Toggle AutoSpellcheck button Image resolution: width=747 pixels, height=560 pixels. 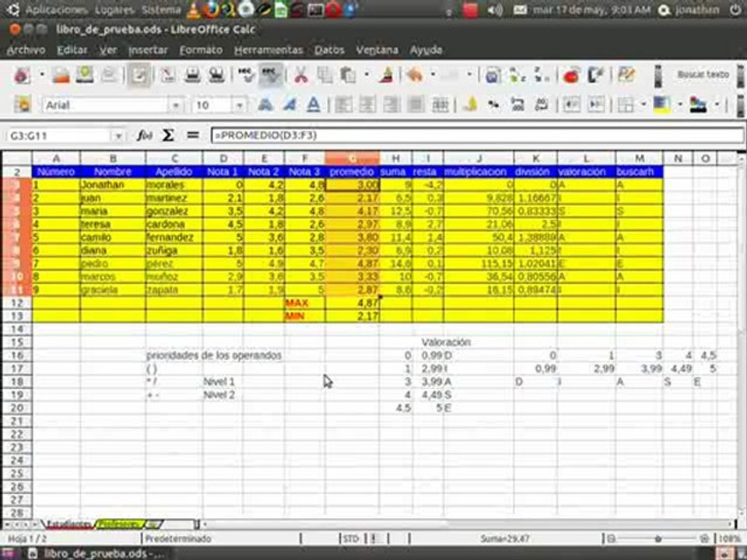pos(270,75)
